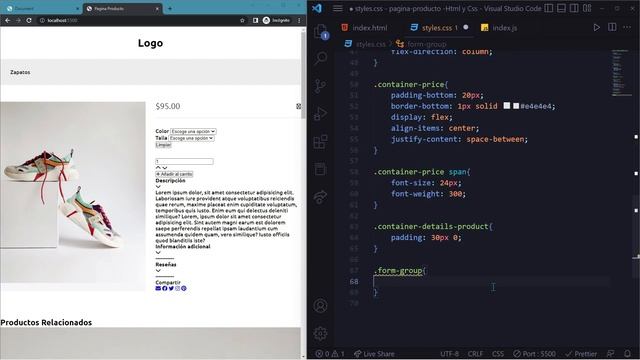This screenshot has height=360, width=640.
Task: Switch to the Document browser tab
Action: pos(41,8)
